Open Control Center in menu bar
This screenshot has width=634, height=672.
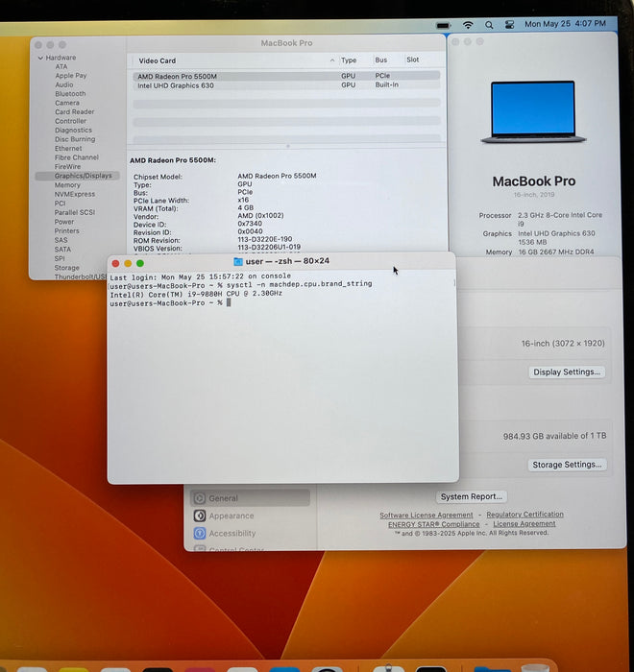[509, 25]
